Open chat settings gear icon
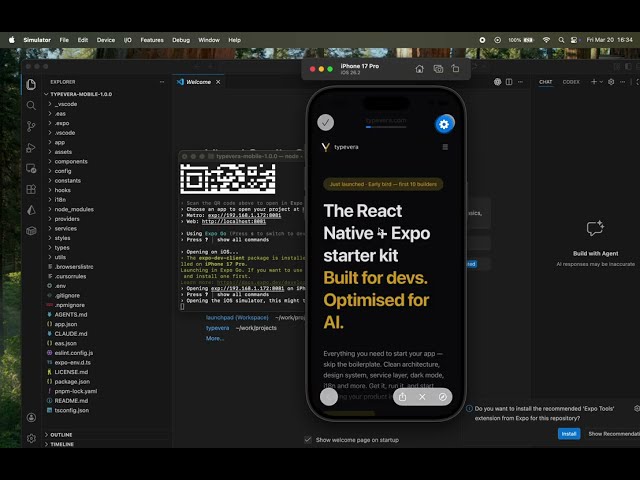This screenshot has height=480, width=640. click(611, 82)
